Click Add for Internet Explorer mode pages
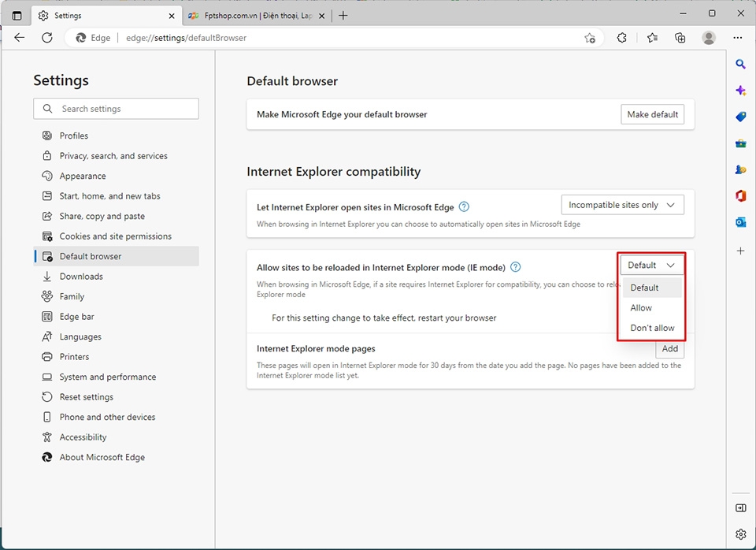Screen dimensions: 756x550 click(669, 349)
